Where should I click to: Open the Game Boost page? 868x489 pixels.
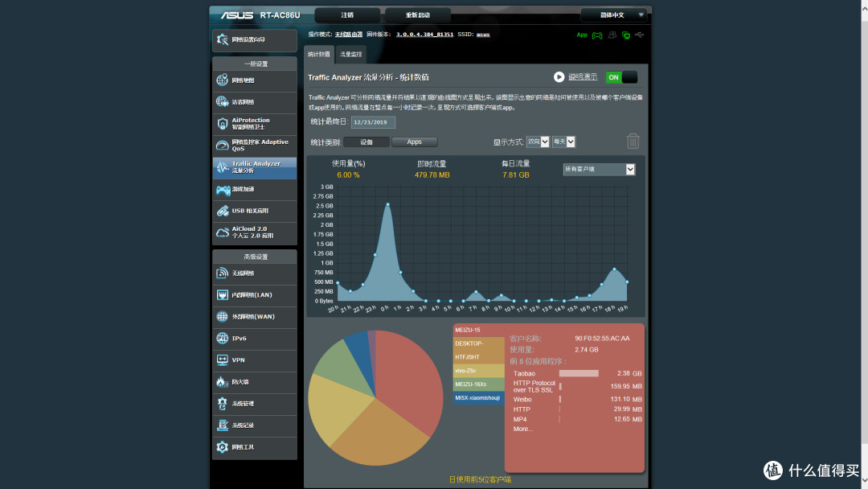coord(255,189)
